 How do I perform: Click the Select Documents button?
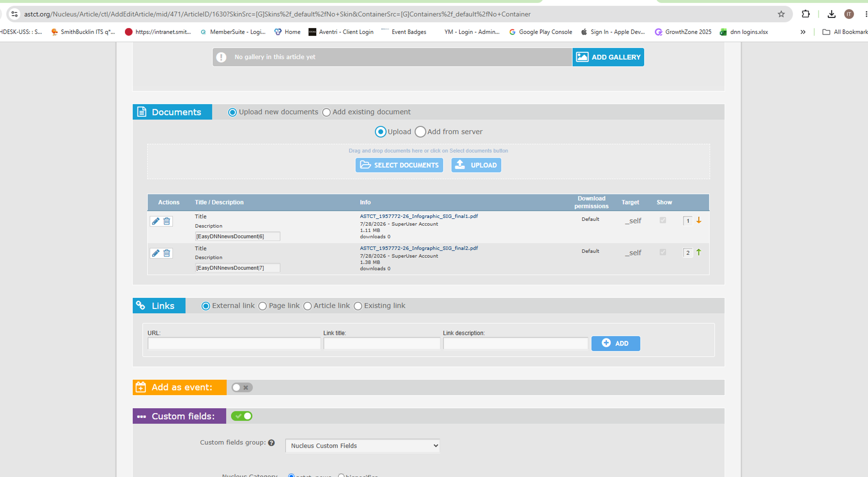click(x=399, y=165)
